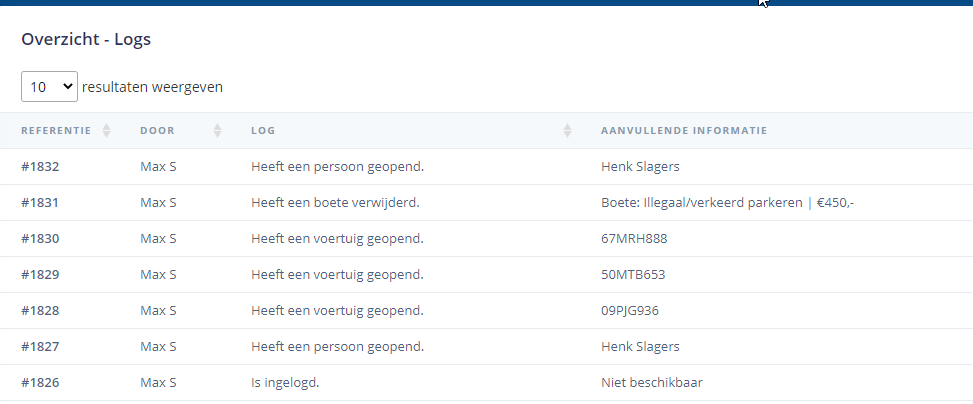973x404 pixels.
Task: Click log reference #1827
Action: pyautogui.click(x=40, y=347)
